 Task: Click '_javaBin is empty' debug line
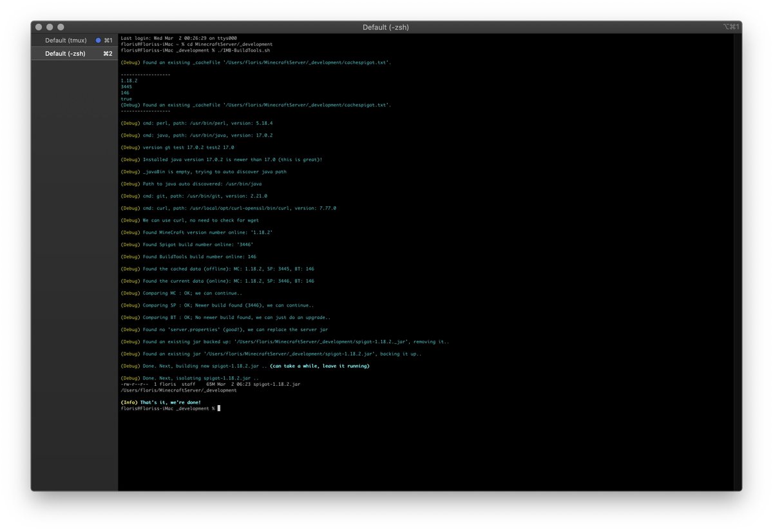204,171
